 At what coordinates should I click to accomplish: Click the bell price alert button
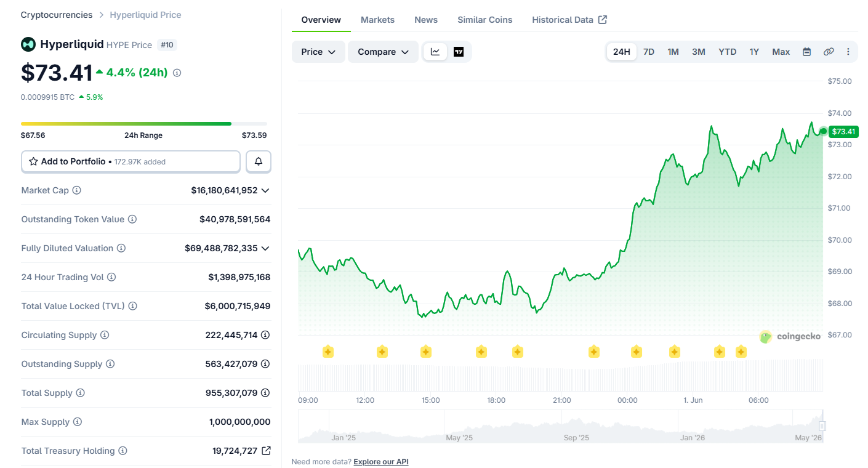point(259,161)
